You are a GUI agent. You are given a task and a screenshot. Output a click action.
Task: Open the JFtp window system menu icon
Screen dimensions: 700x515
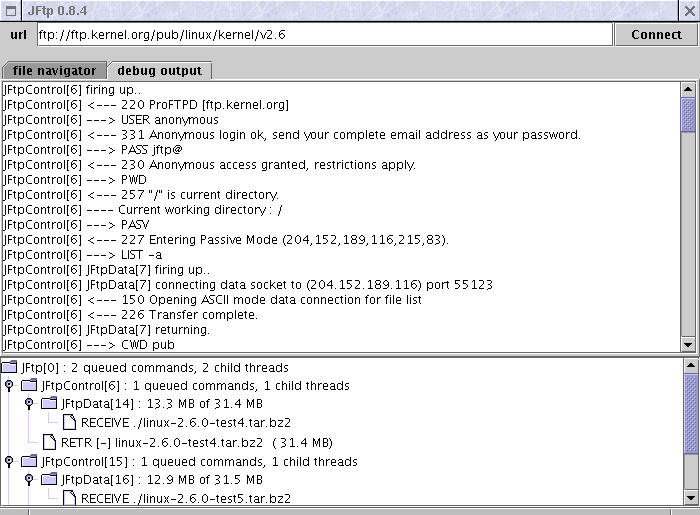(11, 11)
